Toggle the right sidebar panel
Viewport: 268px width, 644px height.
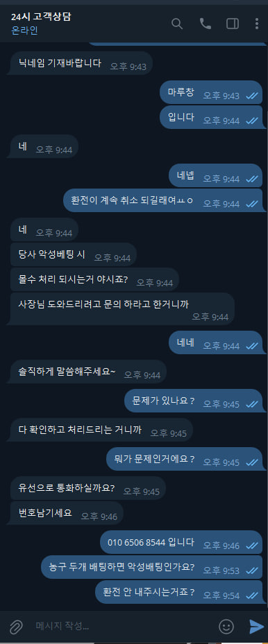[233, 24]
